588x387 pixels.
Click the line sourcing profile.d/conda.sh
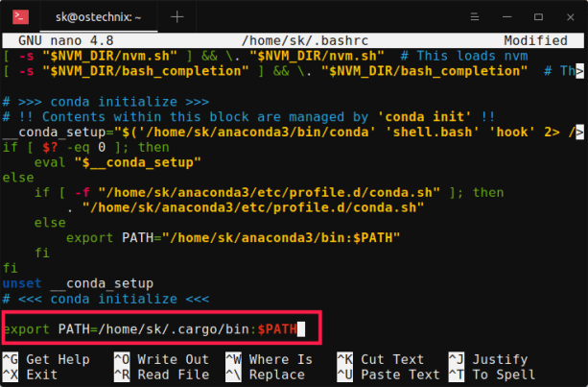pyautogui.click(x=246, y=207)
